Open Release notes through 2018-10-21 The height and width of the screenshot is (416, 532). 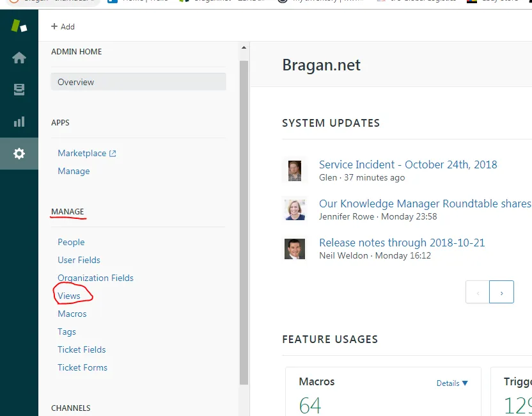402,243
